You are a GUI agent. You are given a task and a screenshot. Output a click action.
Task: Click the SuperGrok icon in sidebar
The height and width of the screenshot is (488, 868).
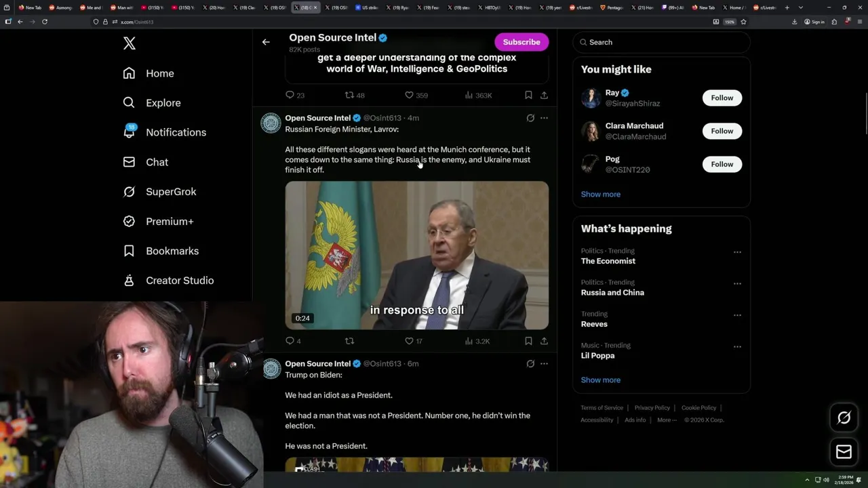pos(129,192)
